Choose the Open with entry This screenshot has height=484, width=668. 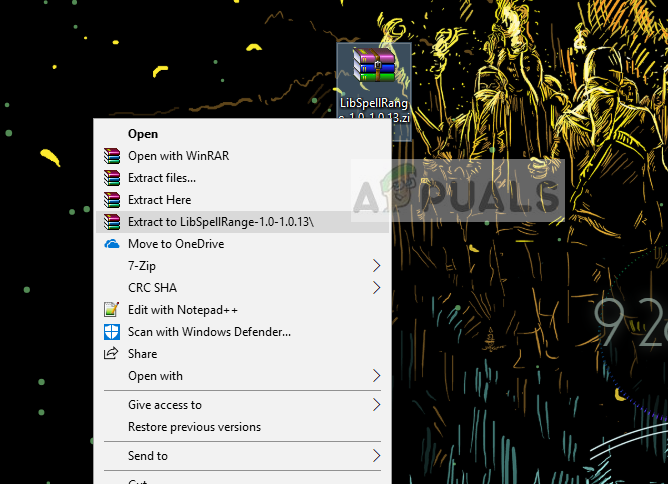242,376
